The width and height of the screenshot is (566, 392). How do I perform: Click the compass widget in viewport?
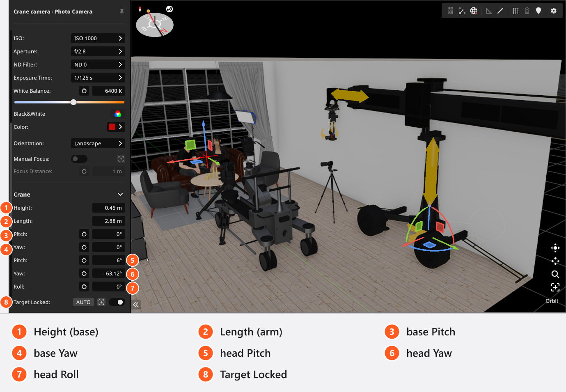(154, 24)
